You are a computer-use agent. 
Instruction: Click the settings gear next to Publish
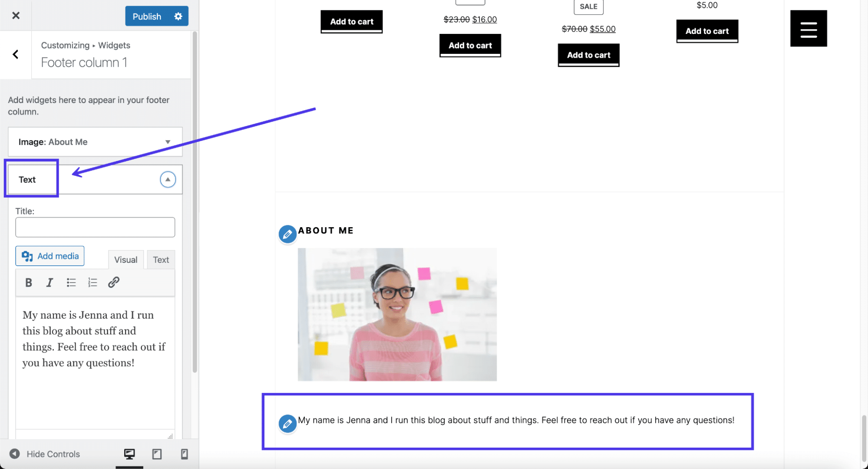click(178, 16)
